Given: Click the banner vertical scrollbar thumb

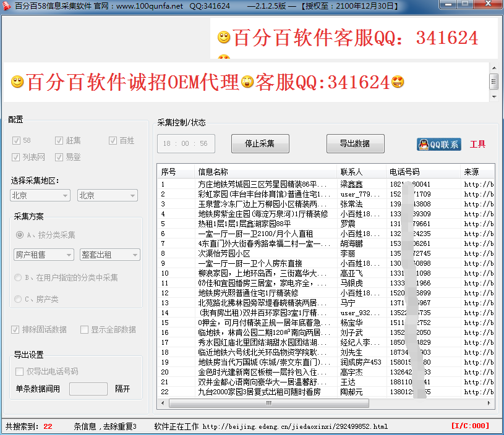Looking at the screenshot, I should tap(494, 82).
